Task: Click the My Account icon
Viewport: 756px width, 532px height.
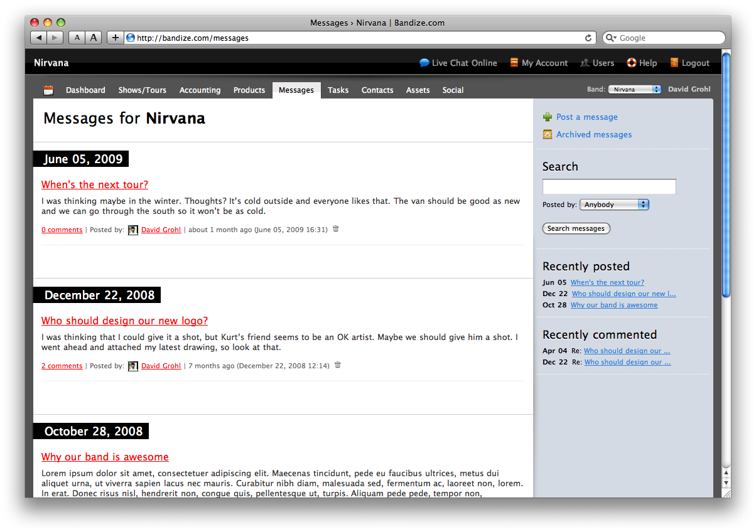Action: coord(514,63)
